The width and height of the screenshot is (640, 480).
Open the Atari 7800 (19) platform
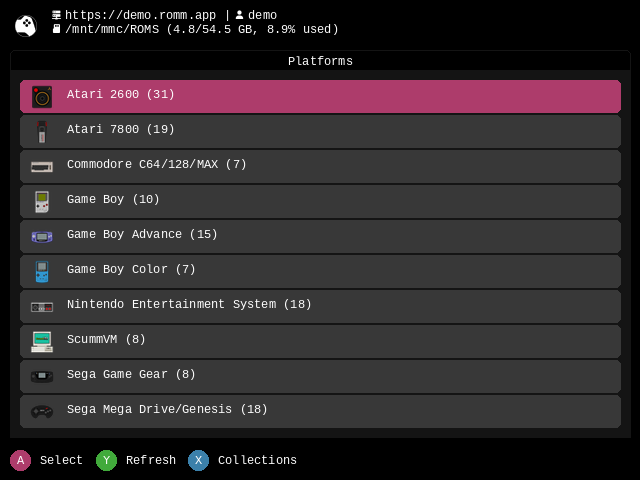pos(320,131)
